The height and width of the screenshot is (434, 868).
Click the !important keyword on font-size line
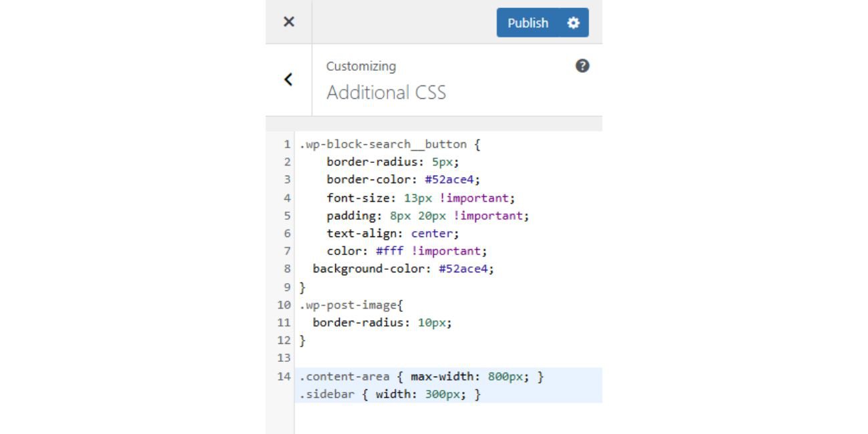pos(477,197)
